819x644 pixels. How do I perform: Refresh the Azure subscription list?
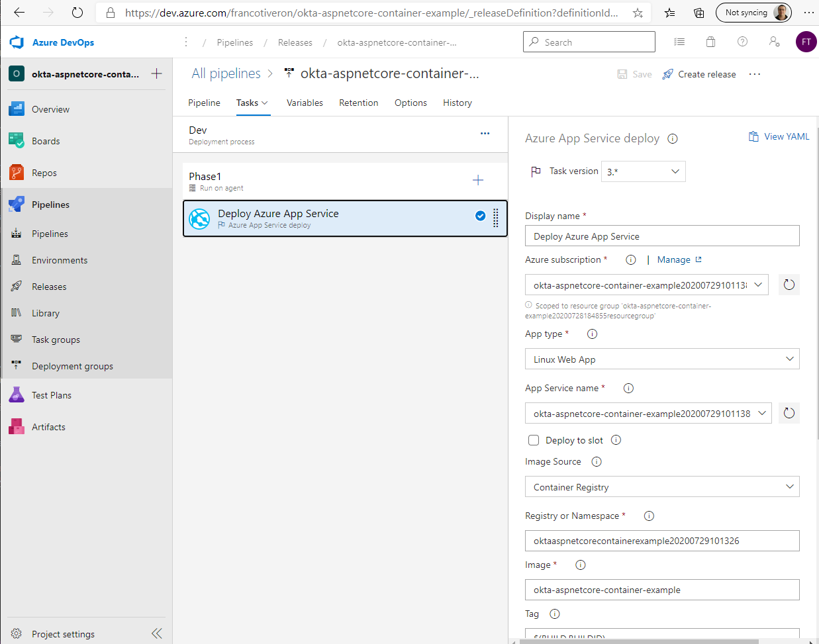[x=789, y=285]
